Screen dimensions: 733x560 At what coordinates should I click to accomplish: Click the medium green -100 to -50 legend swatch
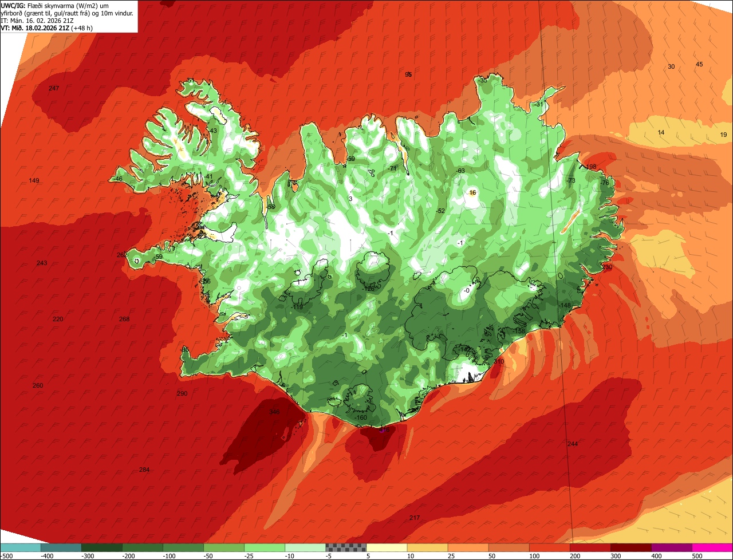pos(183,547)
